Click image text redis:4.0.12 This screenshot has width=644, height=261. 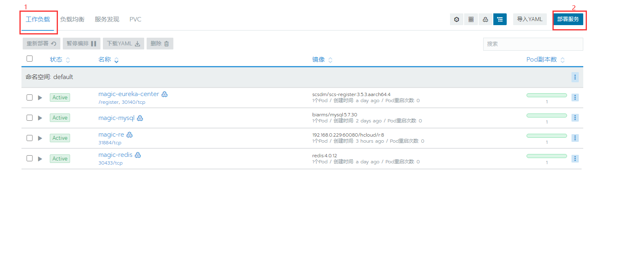coord(324,156)
